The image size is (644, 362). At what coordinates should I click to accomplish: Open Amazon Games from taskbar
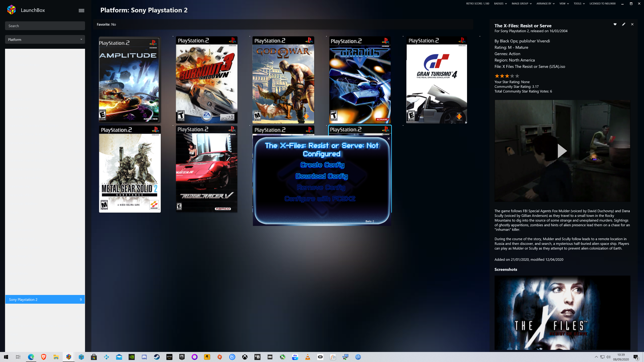pos(169,357)
